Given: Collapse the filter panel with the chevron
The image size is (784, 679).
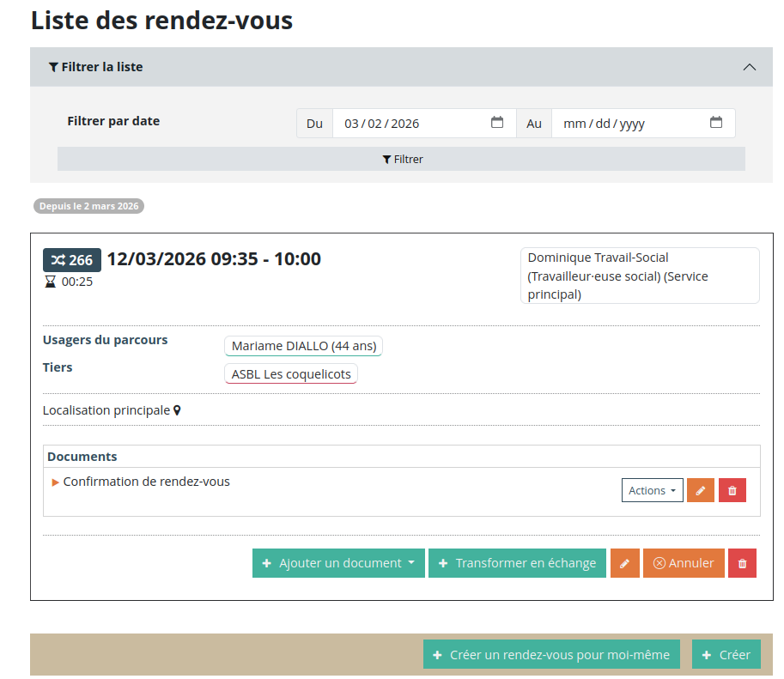Looking at the screenshot, I should click(x=750, y=67).
